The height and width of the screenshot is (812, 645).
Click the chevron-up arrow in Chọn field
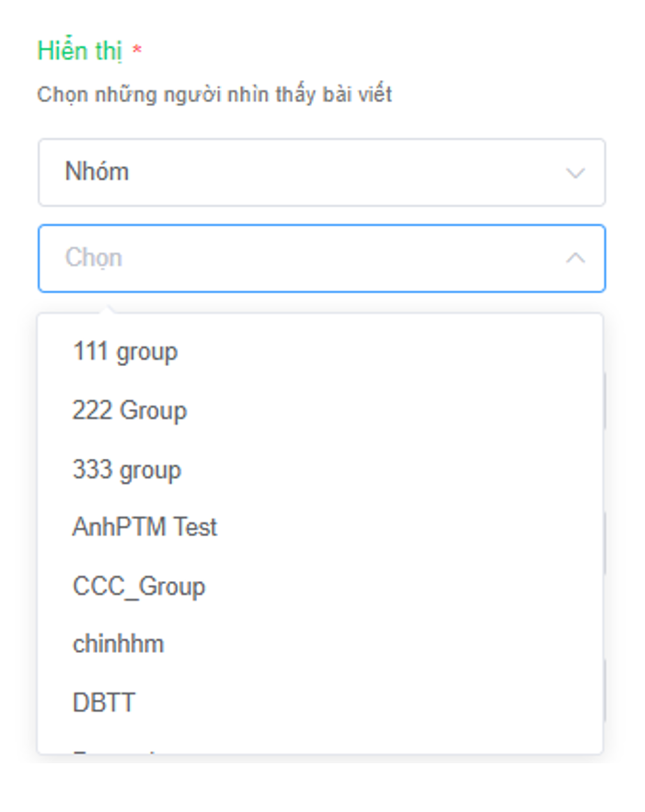tap(575, 258)
